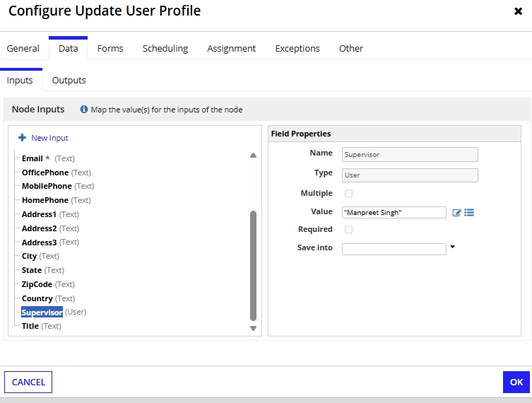The width and height of the screenshot is (532, 403).
Task: Select the Email input in tree
Action: tap(48, 158)
